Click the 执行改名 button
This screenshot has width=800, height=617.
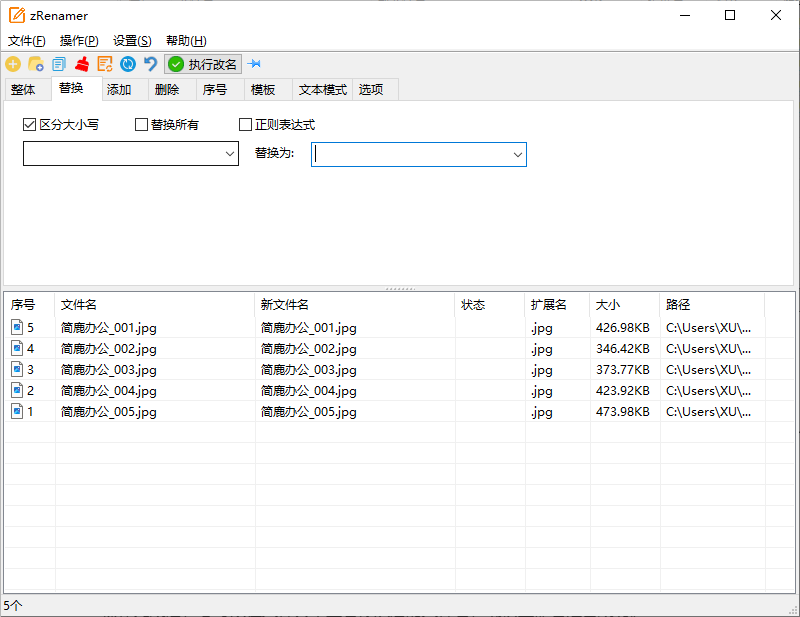click(x=203, y=64)
